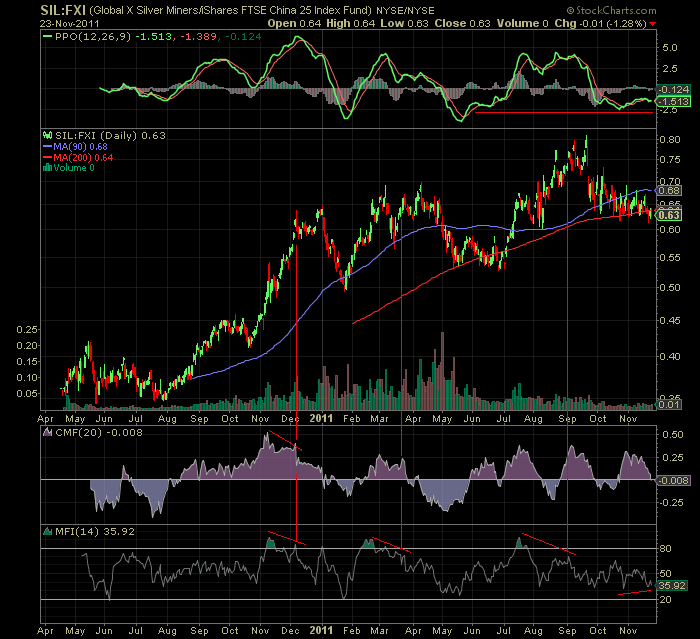
Task: Click the CMF area icon in legend
Action: [x=47, y=432]
